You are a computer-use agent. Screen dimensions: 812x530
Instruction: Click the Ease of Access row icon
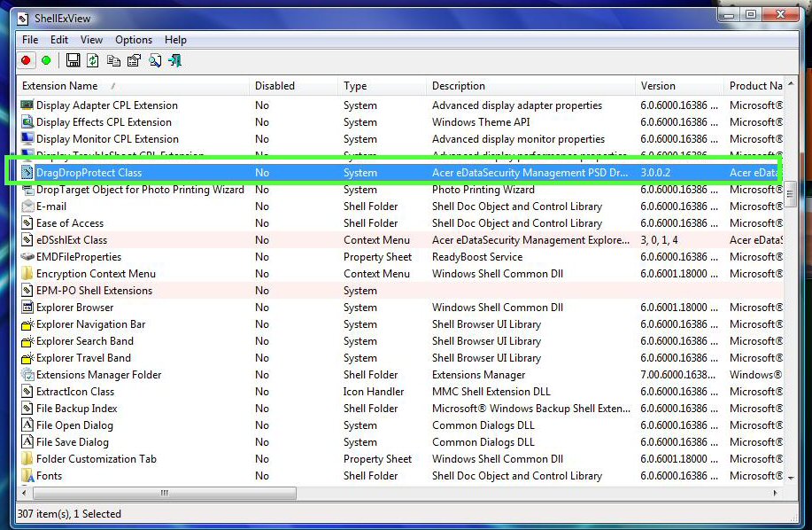[x=27, y=223]
